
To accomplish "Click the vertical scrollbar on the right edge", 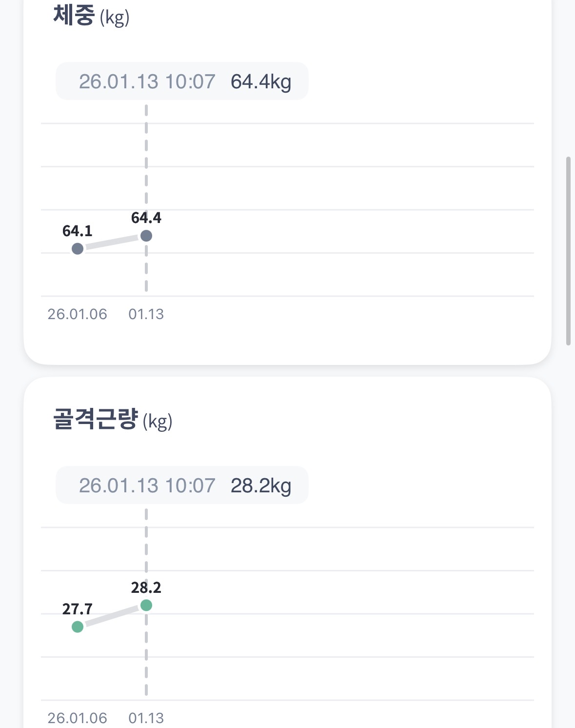I will click(x=568, y=251).
